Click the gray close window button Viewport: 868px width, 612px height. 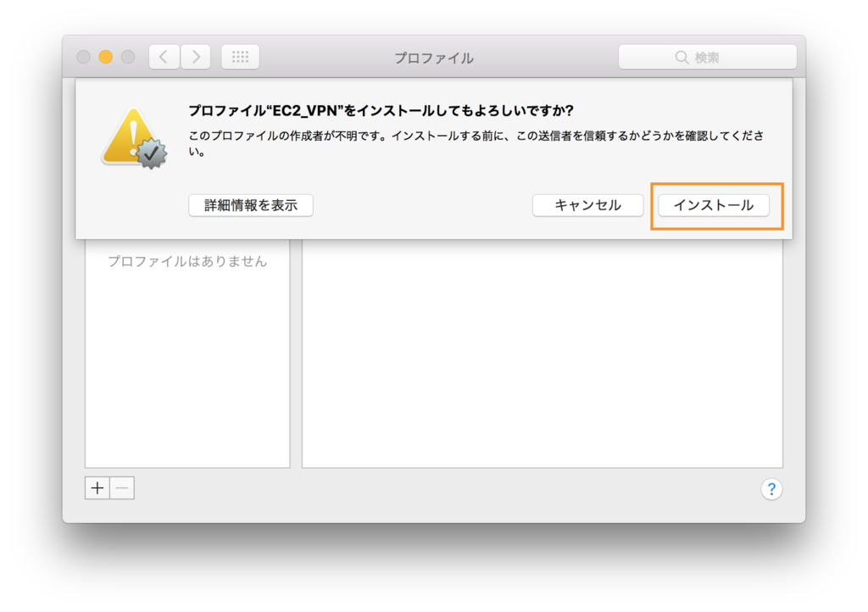(84, 57)
